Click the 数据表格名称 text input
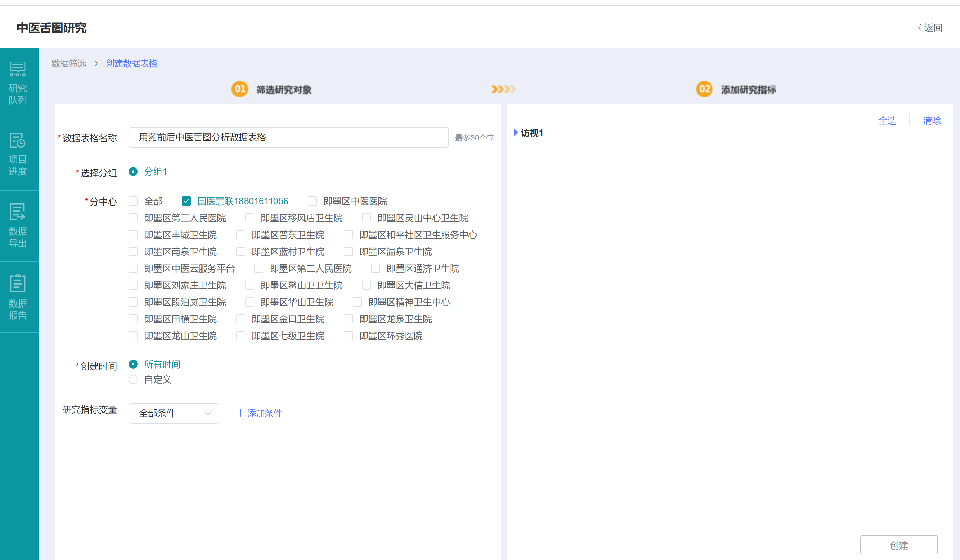Screen dimensions: 960x560 [288, 138]
